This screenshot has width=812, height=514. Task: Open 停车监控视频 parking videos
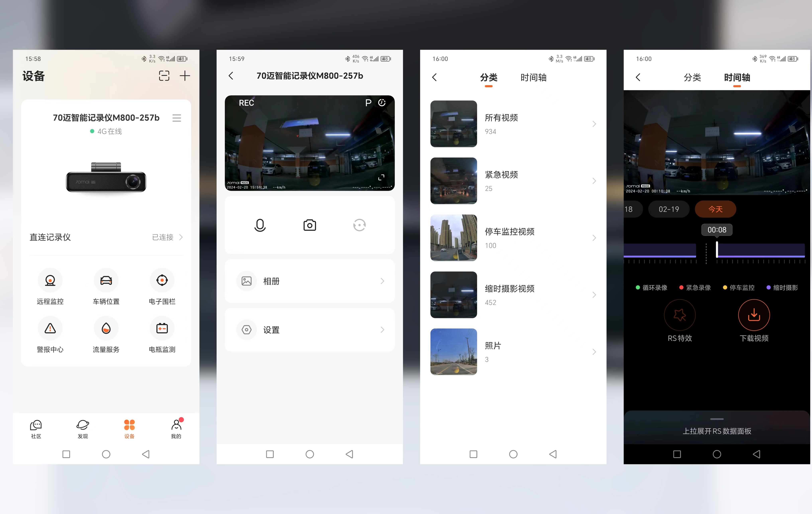click(x=513, y=238)
